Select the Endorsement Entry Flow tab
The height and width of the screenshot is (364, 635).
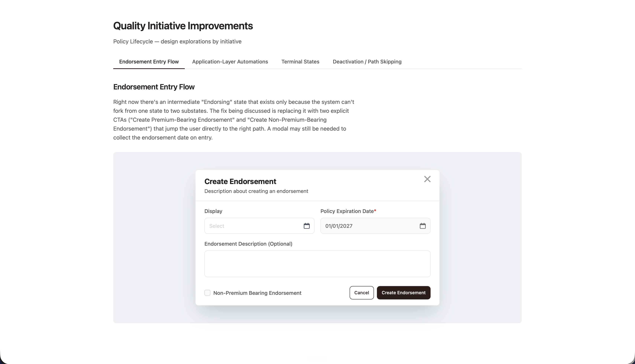point(149,62)
